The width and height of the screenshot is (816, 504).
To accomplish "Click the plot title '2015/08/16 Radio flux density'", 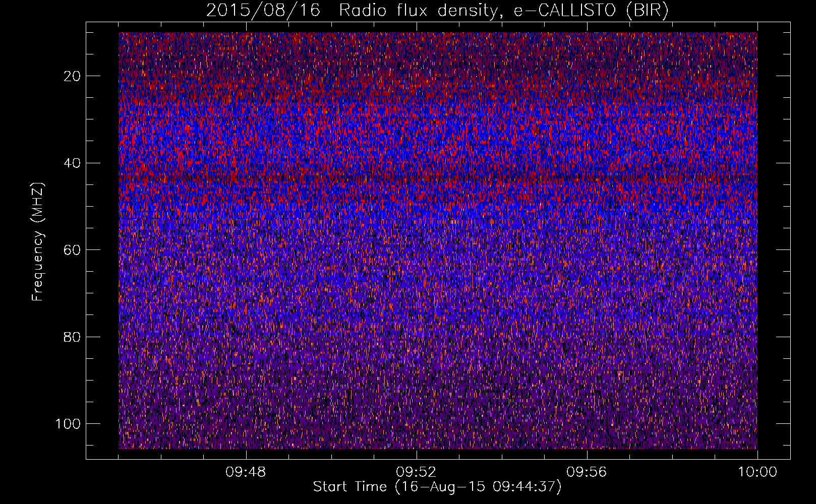I will (x=438, y=11).
